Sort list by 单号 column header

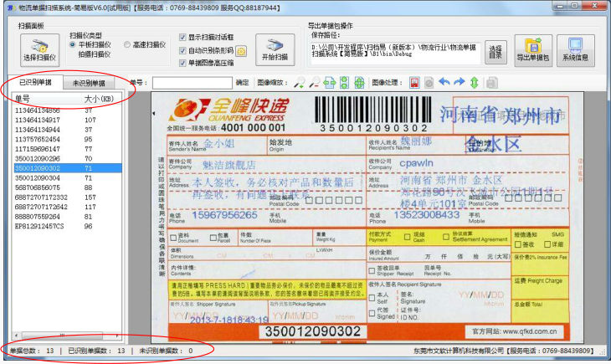pos(47,99)
